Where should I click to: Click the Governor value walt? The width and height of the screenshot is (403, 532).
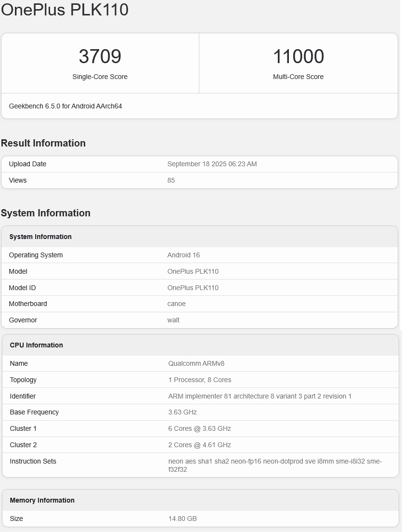click(173, 320)
